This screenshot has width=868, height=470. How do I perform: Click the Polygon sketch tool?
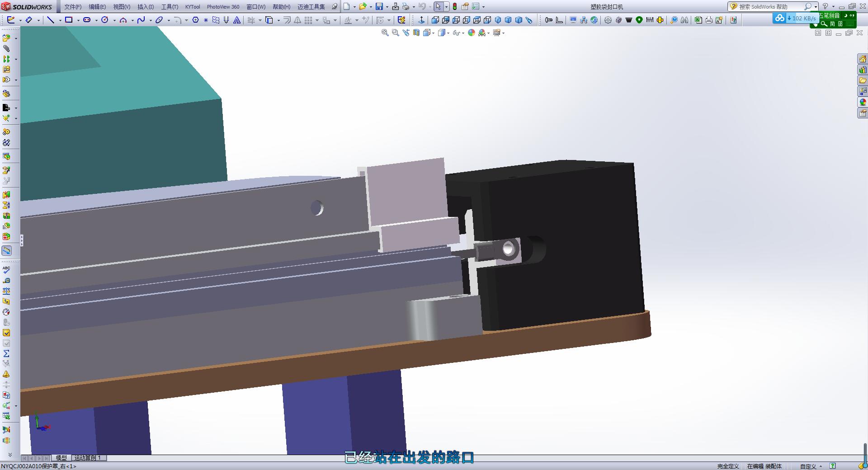(195, 20)
